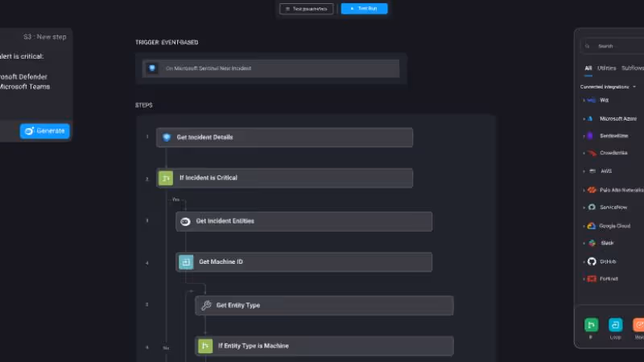Click the S3 : New step label
Image resolution: width=644 pixels, height=362 pixels.
[45, 37]
